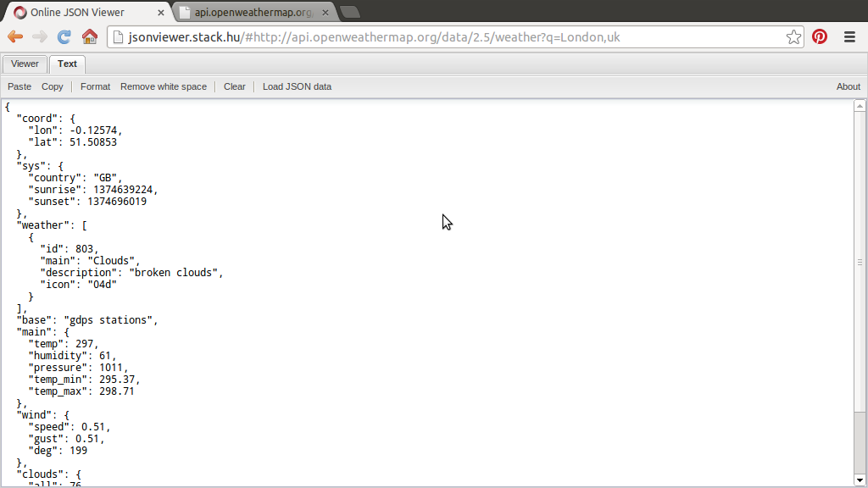Remove white space from the JSON

(163, 86)
